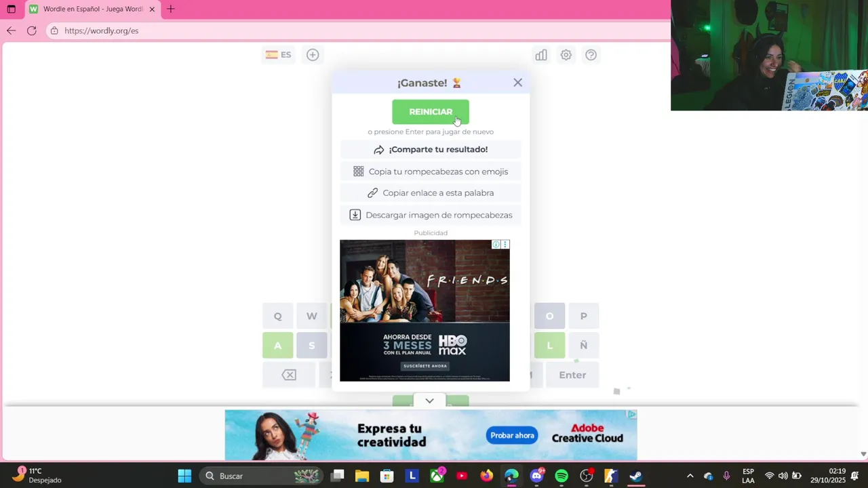Click ¡Comparte tu resultado!

(x=431, y=149)
